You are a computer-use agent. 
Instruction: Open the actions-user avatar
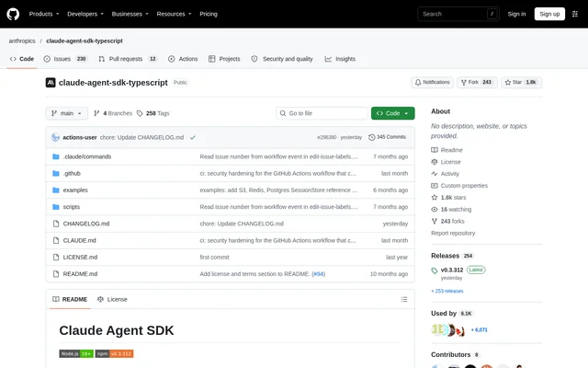click(x=55, y=137)
